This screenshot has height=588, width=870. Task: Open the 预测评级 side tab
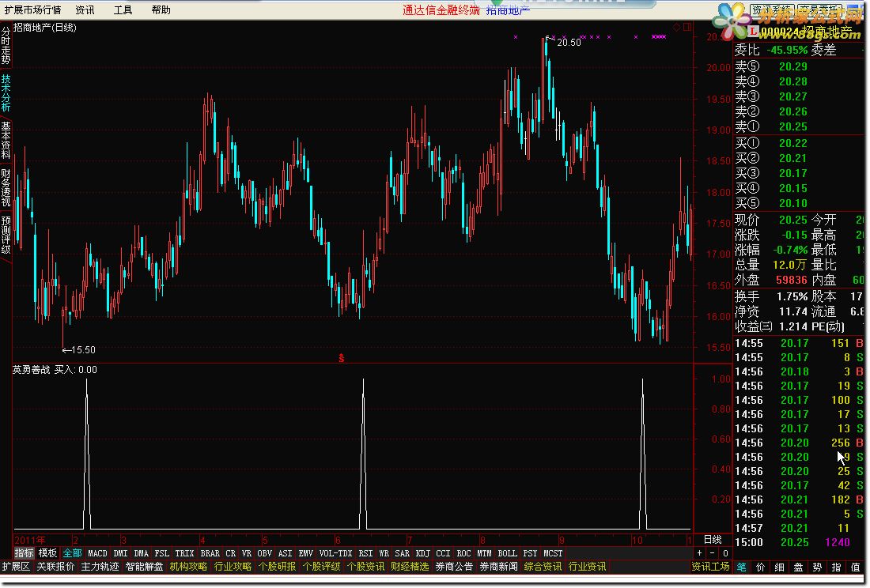pos(6,235)
